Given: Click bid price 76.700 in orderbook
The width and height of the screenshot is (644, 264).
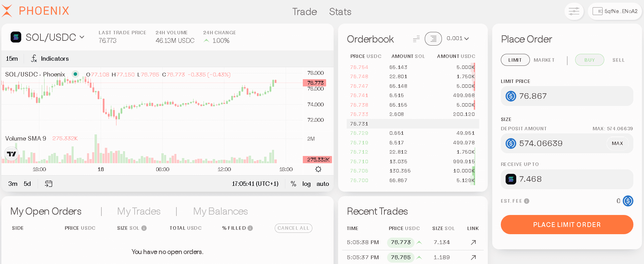Looking at the screenshot, I should (359, 180).
